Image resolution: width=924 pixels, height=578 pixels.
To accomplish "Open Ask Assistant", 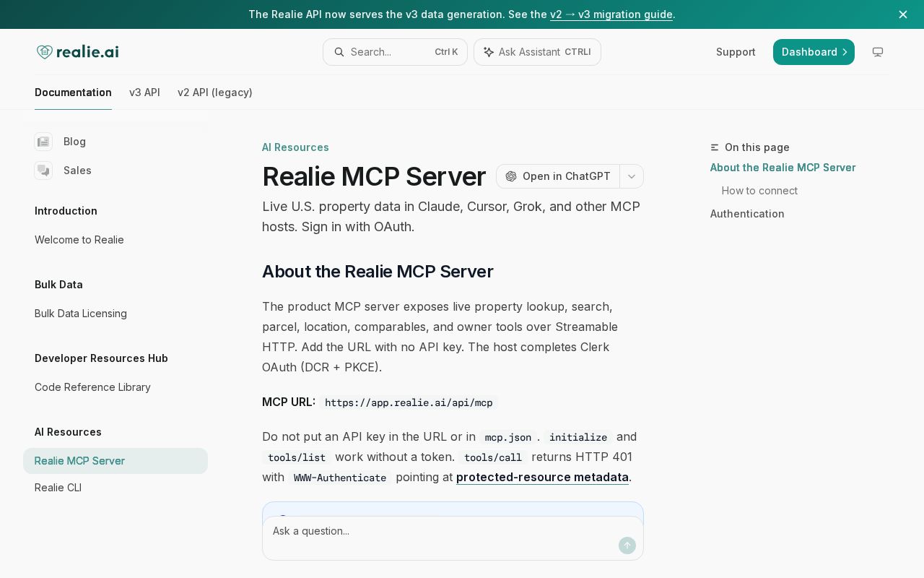I will tap(537, 52).
